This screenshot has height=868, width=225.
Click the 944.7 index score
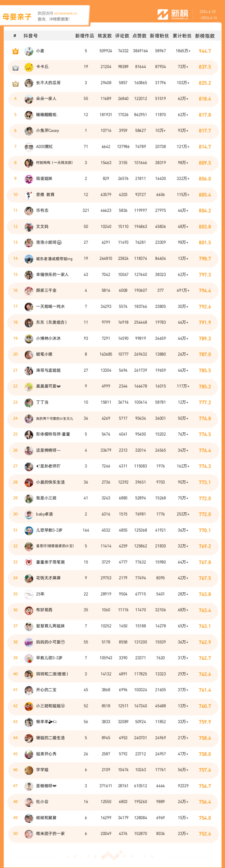tap(205, 51)
